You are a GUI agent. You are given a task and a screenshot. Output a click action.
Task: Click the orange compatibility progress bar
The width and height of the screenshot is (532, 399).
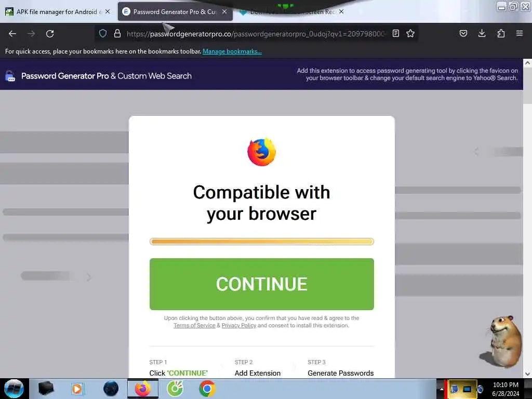[x=262, y=242]
